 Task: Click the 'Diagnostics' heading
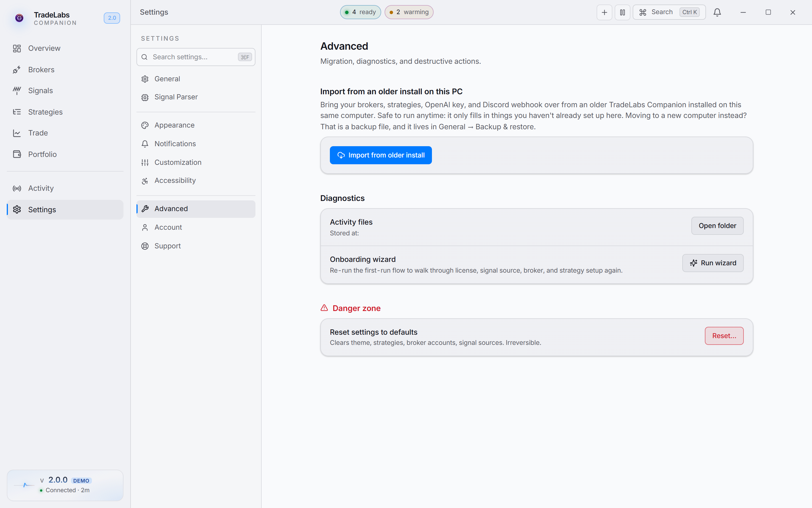pos(342,198)
